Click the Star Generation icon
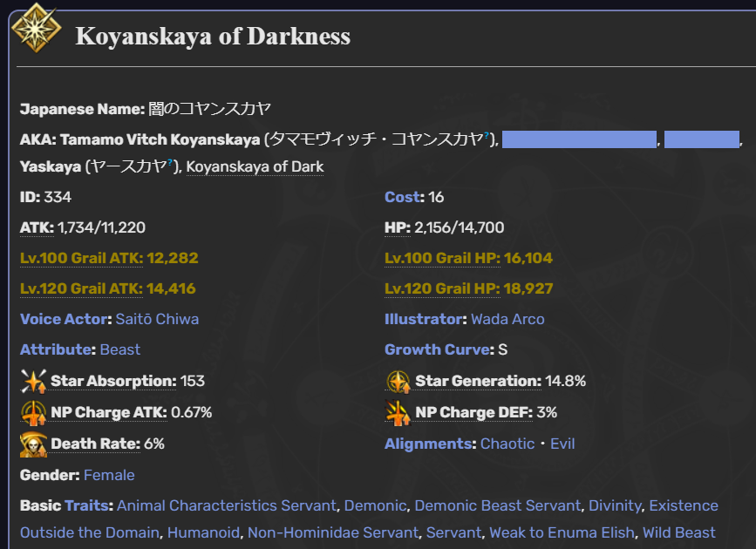Viewport: 756px width, 549px height. 398,382
